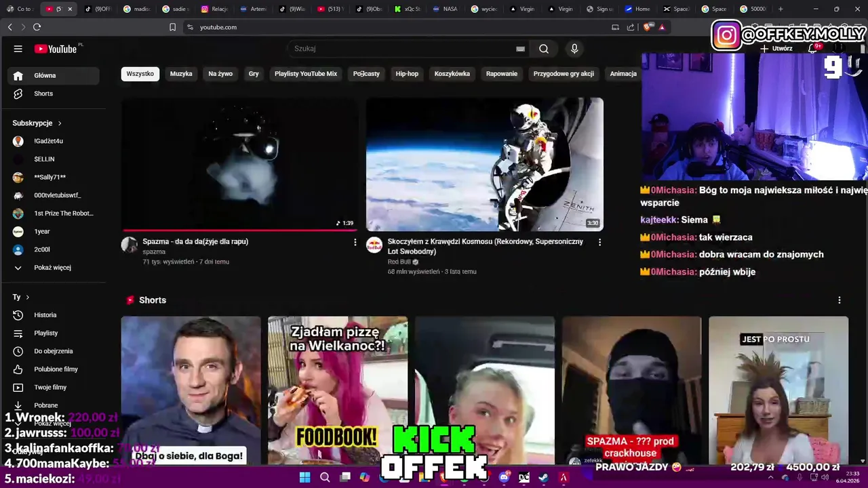
Task: Open the 000tvletubiswtf_ subscription
Action: (53, 195)
